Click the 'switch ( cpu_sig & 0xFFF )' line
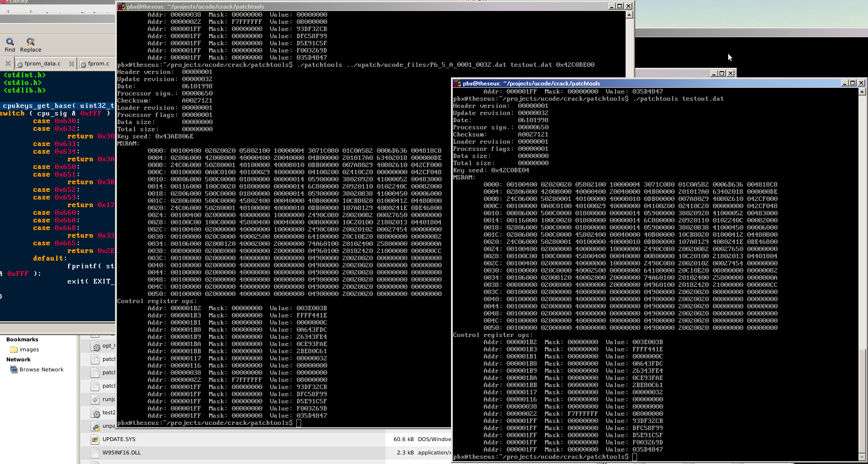The width and height of the screenshot is (868, 464). pyautogui.click(x=55, y=114)
